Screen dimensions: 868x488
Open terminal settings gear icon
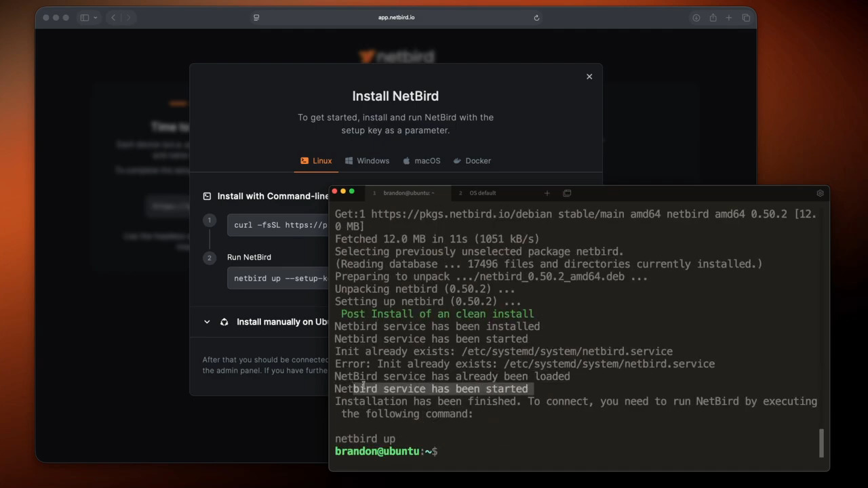820,193
